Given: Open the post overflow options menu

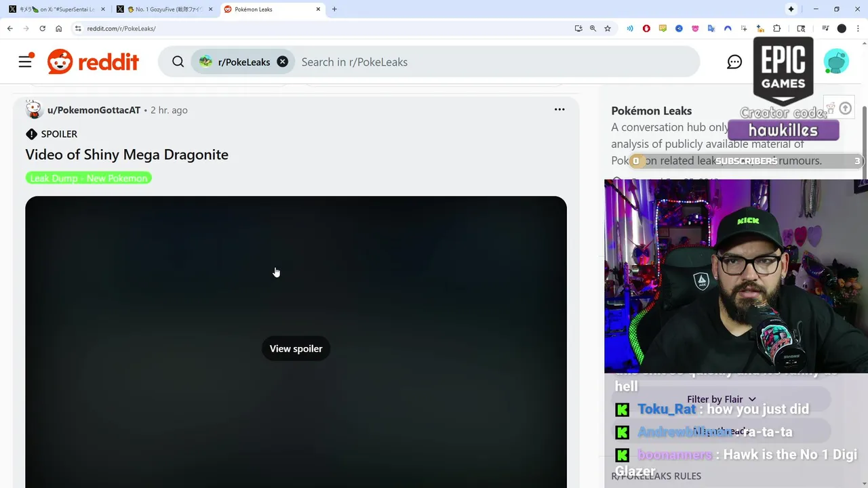Looking at the screenshot, I should pos(559,109).
